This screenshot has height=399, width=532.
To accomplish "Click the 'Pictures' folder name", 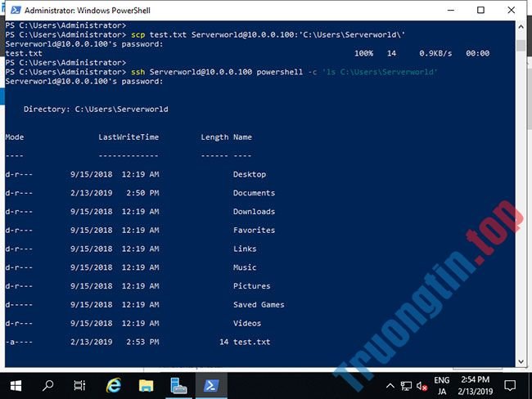I will click(x=252, y=286).
